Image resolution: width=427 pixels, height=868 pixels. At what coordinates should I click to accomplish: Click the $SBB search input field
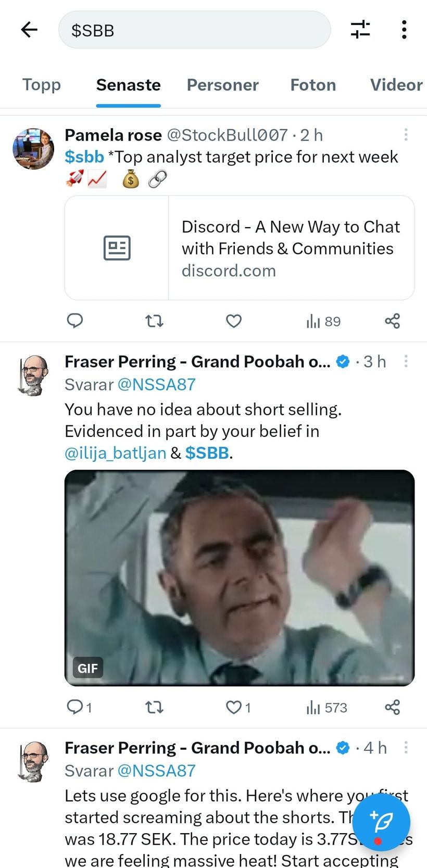click(194, 30)
